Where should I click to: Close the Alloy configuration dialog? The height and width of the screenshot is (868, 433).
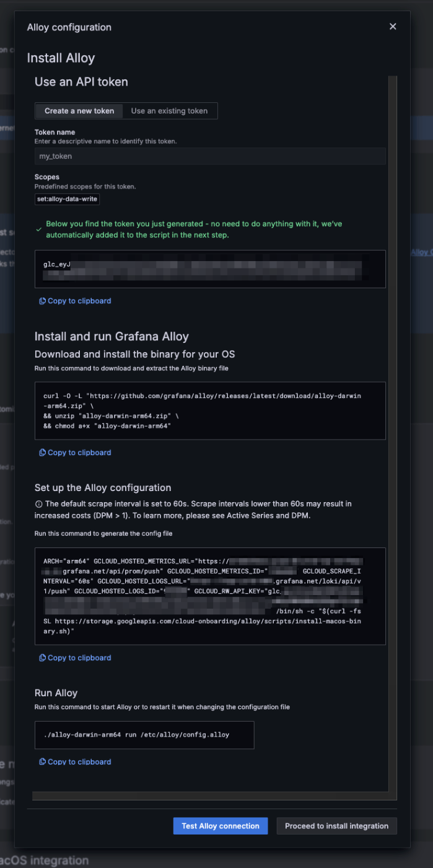(x=392, y=27)
